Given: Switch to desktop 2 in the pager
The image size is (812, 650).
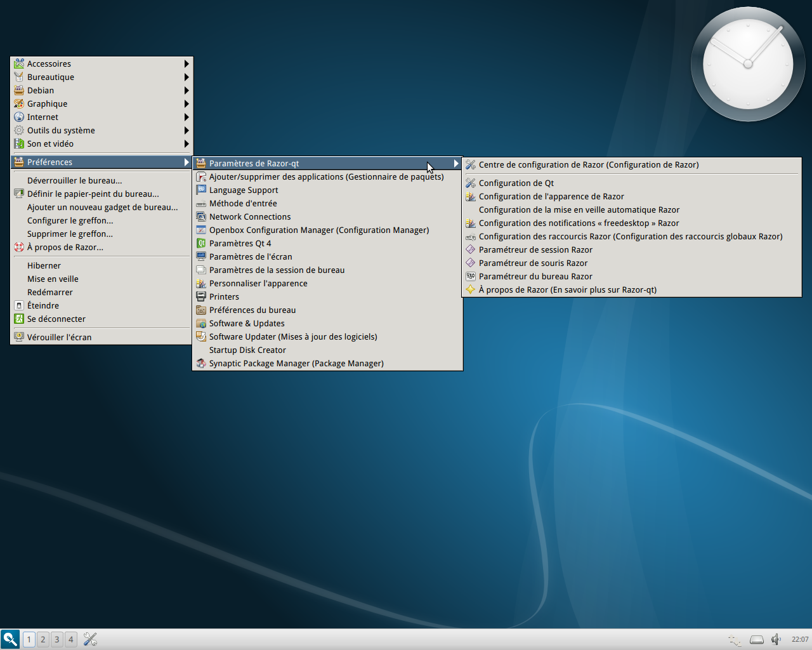Looking at the screenshot, I should click(43, 639).
